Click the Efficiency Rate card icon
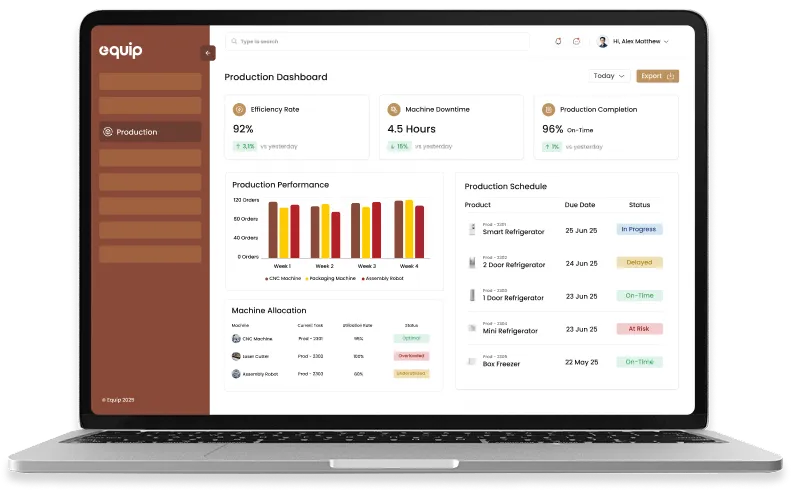Viewport: 794px width, 503px height. click(x=239, y=109)
